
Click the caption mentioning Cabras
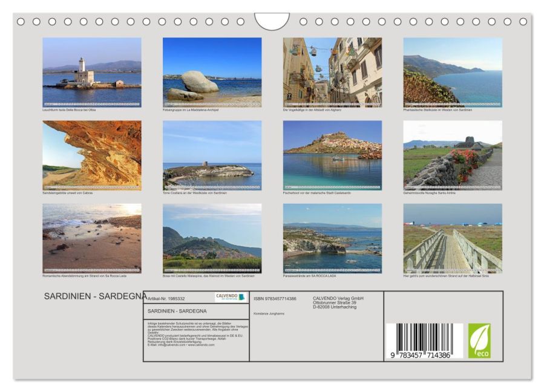point(68,193)
